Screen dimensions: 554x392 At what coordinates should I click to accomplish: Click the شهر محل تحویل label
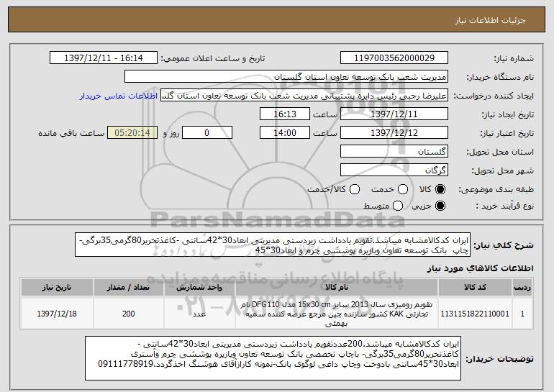click(502, 170)
